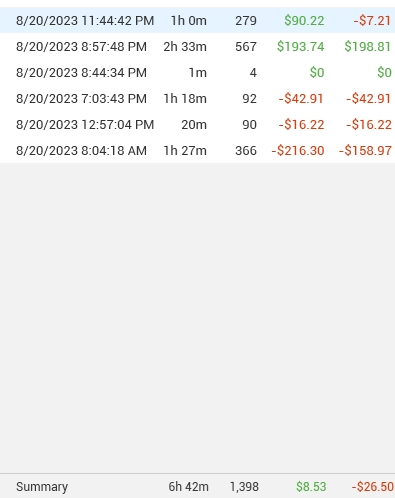Click the -$158.97 value in last row

365,151
